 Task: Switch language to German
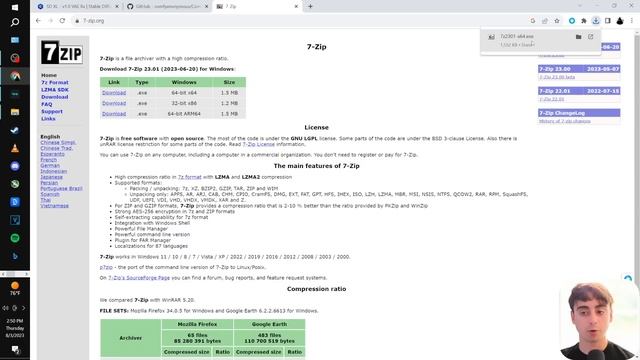click(x=50, y=165)
